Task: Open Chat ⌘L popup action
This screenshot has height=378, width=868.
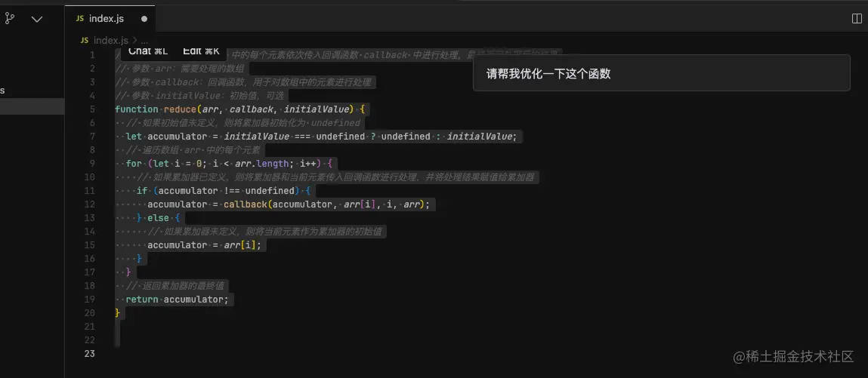Action: [x=148, y=51]
